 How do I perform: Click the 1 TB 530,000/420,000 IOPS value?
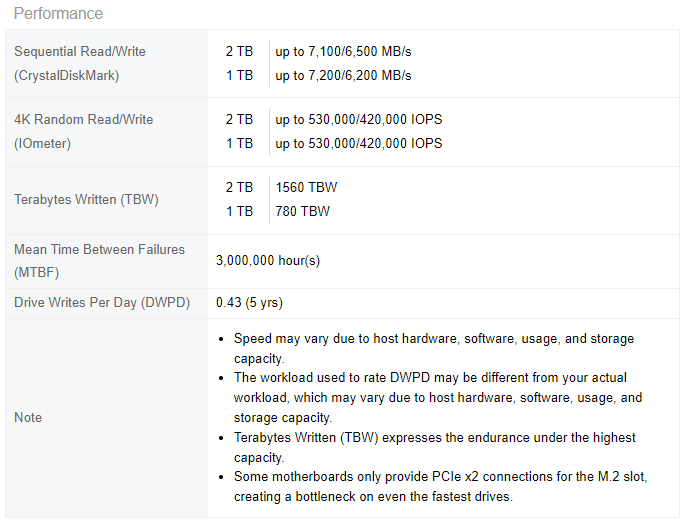pos(358,143)
